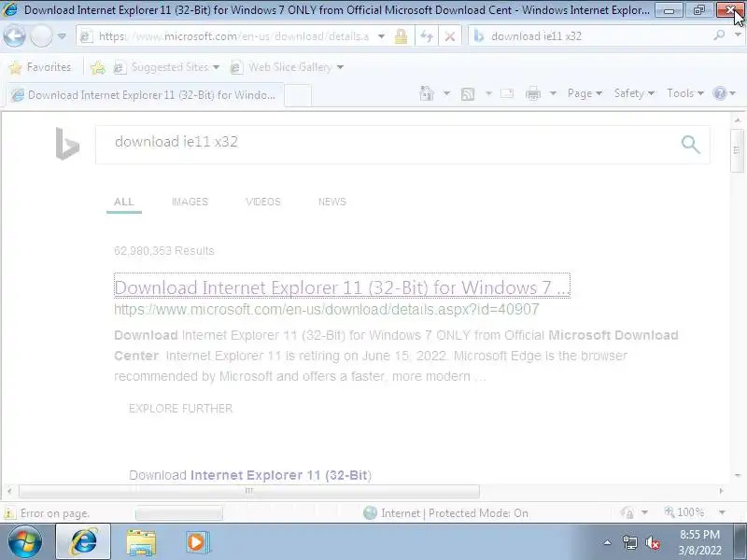This screenshot has width=747, height=560.
Task: Click the security lock icon
Action: tap(402, 36)
